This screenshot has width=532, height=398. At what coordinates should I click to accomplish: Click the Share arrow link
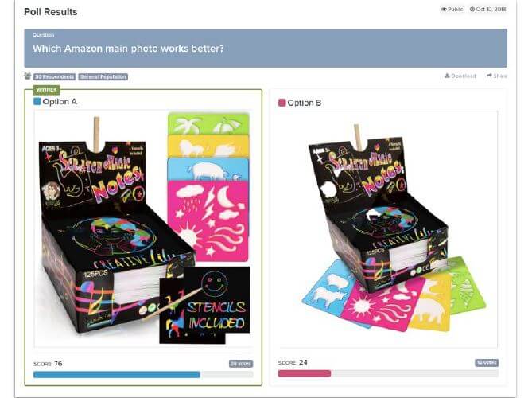(497, 76)
